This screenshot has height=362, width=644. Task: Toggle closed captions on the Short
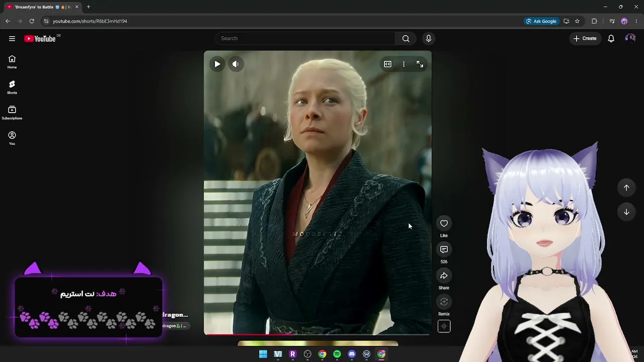click(x=388, y=64)
